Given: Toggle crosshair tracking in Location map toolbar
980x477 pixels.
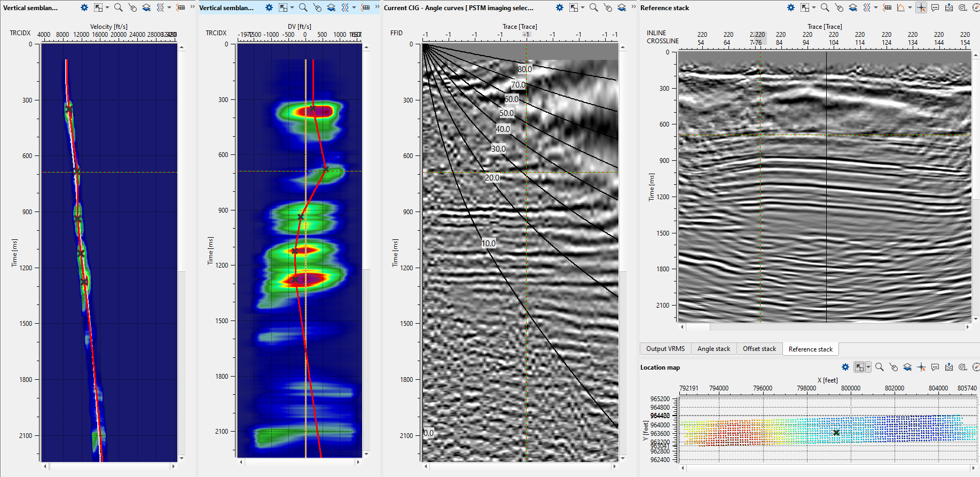Looking at the screenshot, I should (921, 367).
